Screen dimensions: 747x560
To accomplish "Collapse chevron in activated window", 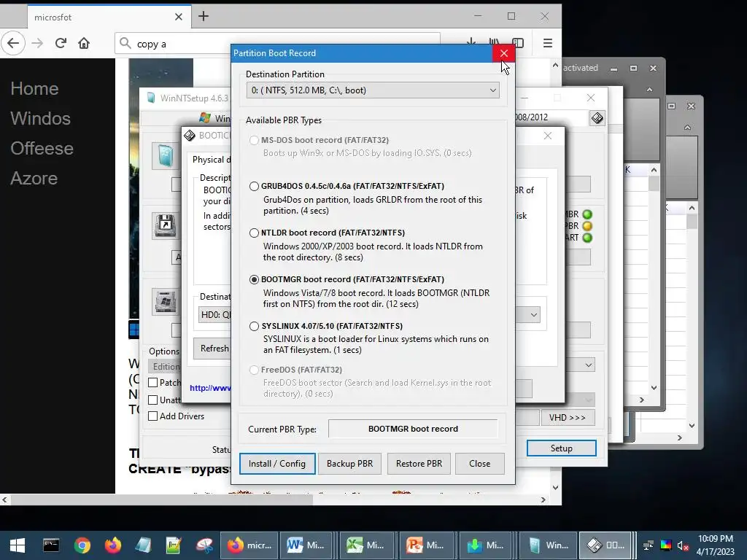I will (649, 90).
